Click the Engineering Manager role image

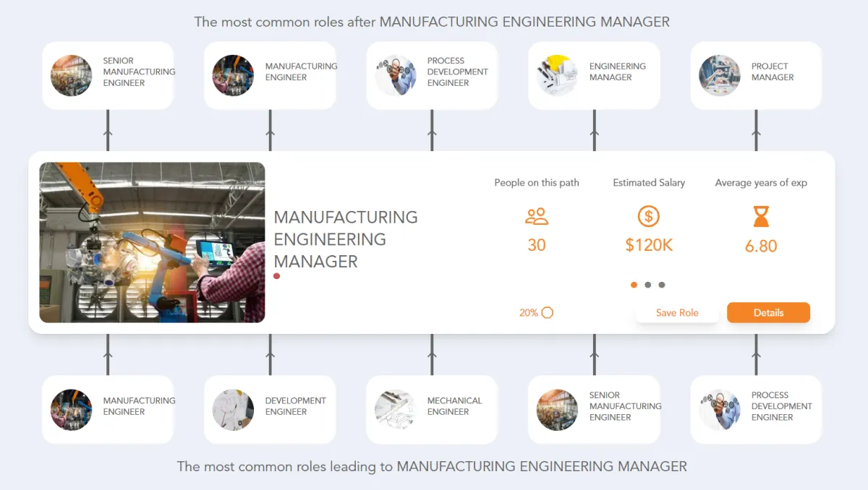pos(558,75)
